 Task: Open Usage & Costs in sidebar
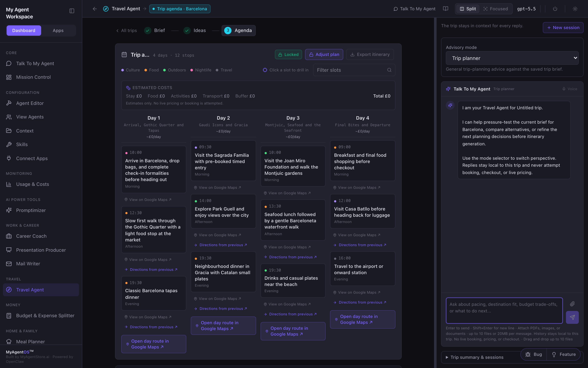pyautogui.click(x=41, y=184)
